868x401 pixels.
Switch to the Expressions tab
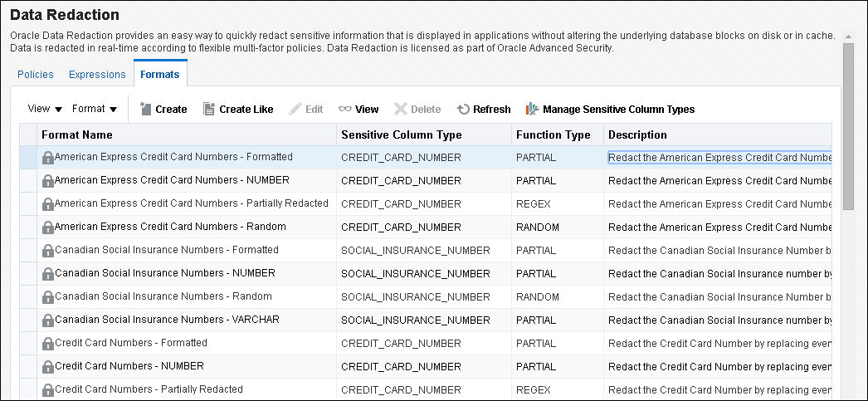96,75
